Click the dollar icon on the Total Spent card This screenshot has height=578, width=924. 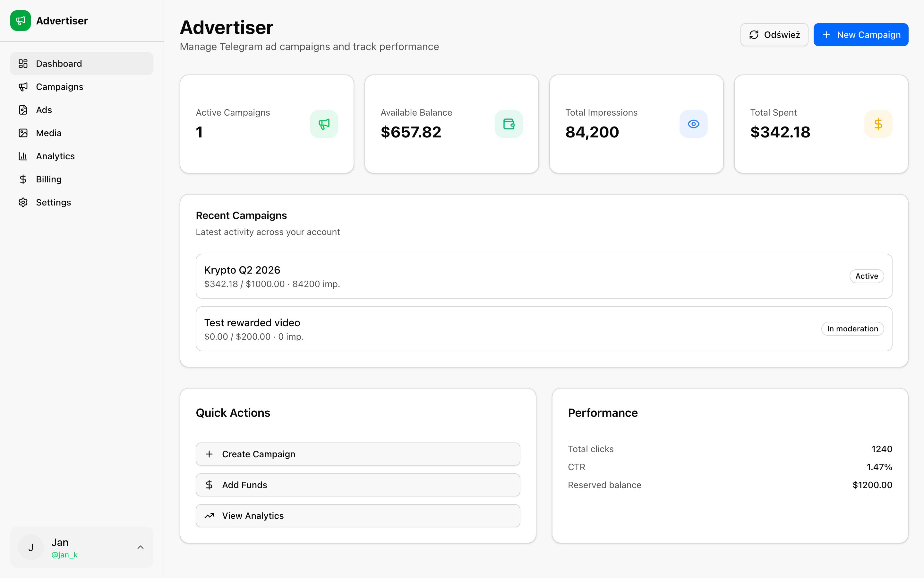point(878,124)
